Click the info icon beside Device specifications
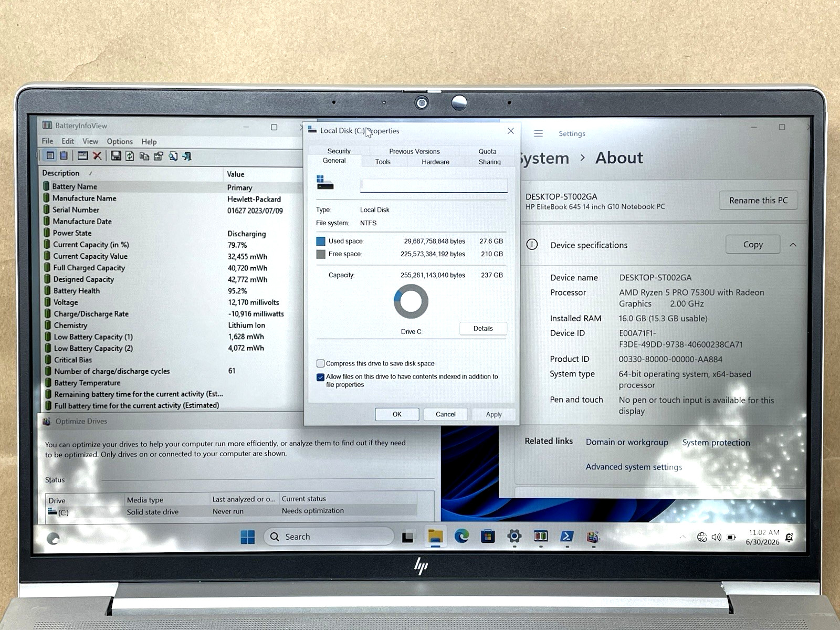840x630 pixels. pyautogui.click(x=532, y=245)
